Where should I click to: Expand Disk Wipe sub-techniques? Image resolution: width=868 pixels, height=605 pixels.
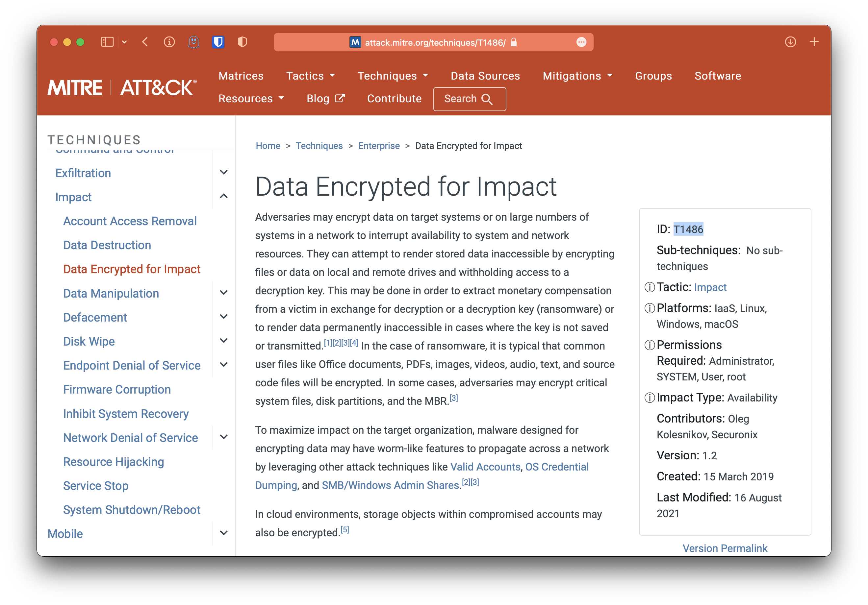pyautogui.click(x=223, y=341)
